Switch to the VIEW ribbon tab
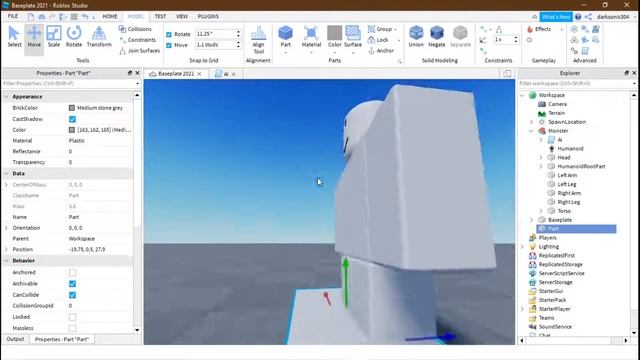 [x=182, y=16]
